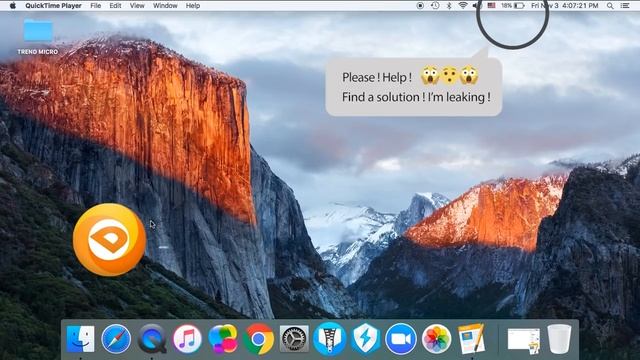Open System Preferences gear icon
This screenshot has height=360, width=640.
pos(294,339)
